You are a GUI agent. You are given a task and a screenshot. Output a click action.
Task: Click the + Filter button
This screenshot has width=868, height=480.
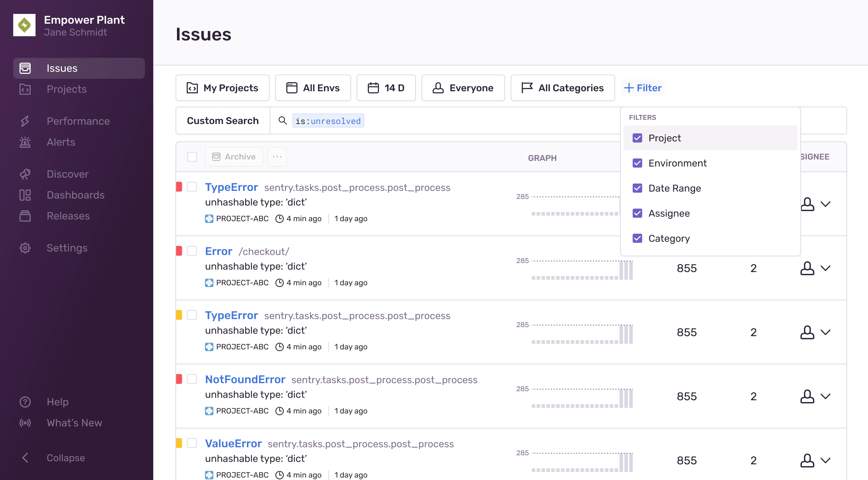[643, 88]
